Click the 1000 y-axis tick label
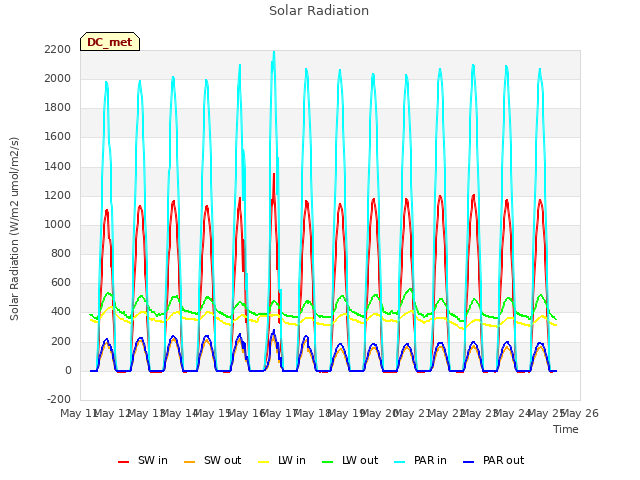 pos(58,224)
